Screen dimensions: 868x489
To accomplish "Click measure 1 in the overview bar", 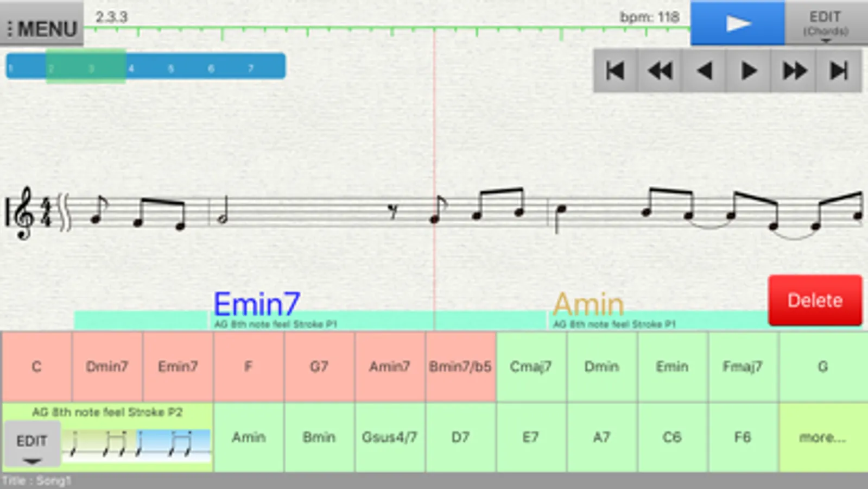I will click(11, 68).
